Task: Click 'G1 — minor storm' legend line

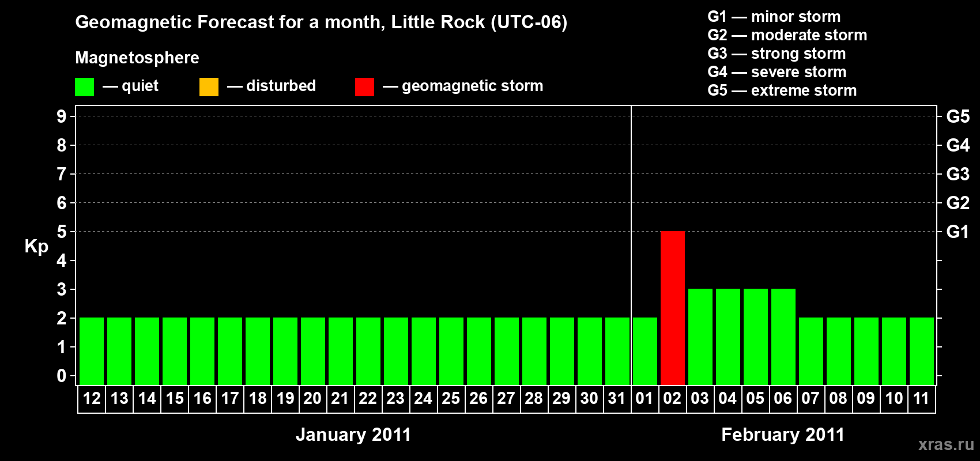Action: pyautogui.click(x=774, y=17)
